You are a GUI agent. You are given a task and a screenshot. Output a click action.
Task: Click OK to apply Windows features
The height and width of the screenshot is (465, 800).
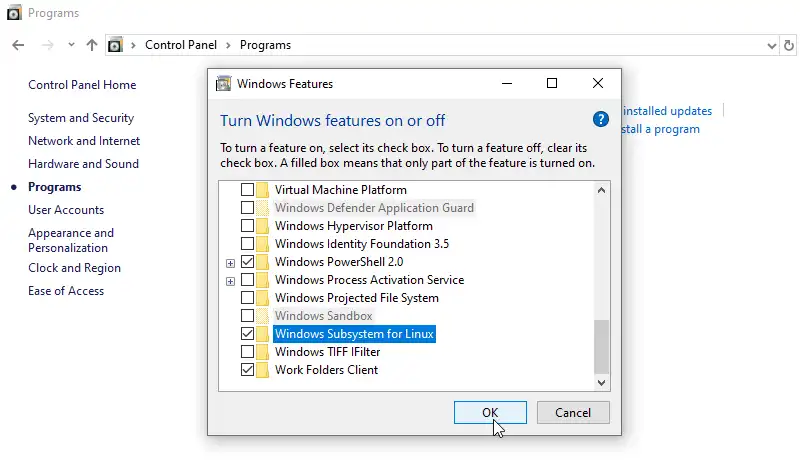[x=490, y=412]
